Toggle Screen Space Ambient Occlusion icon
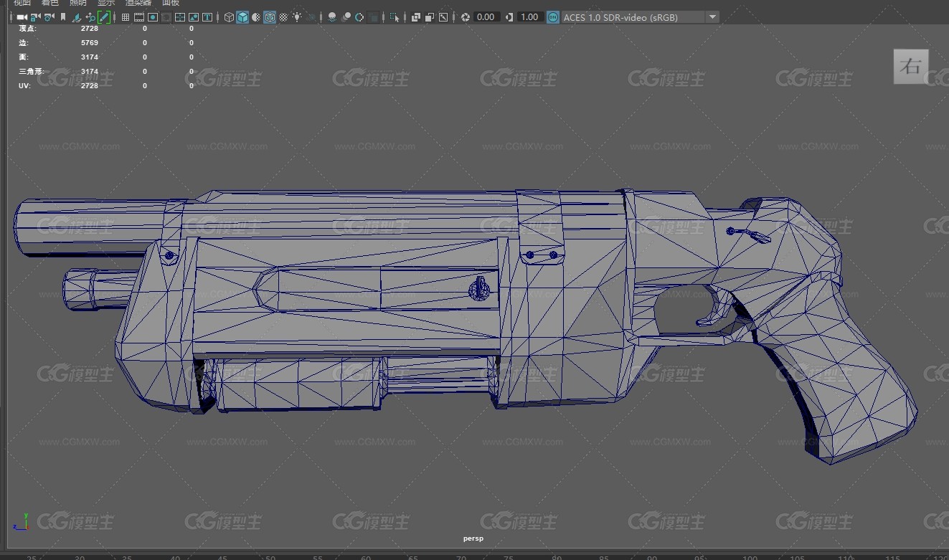The width and height of the screenshot is (949, 560). [332, 17]
